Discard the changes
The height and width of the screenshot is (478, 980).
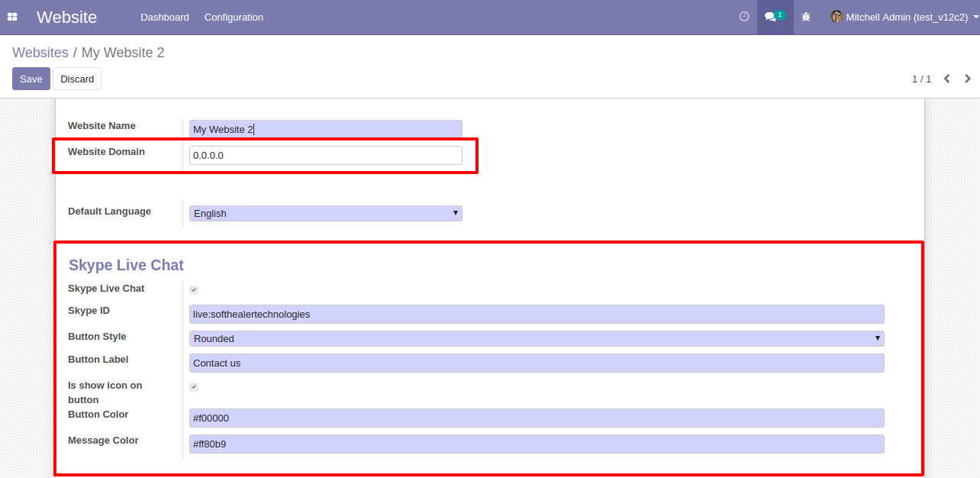tap(77, 79)
